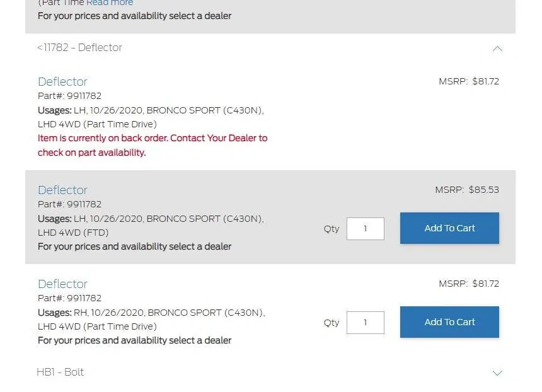542x392 pixels.
Task: Click the MSRP $85.53 price
Action: [467, 190]
